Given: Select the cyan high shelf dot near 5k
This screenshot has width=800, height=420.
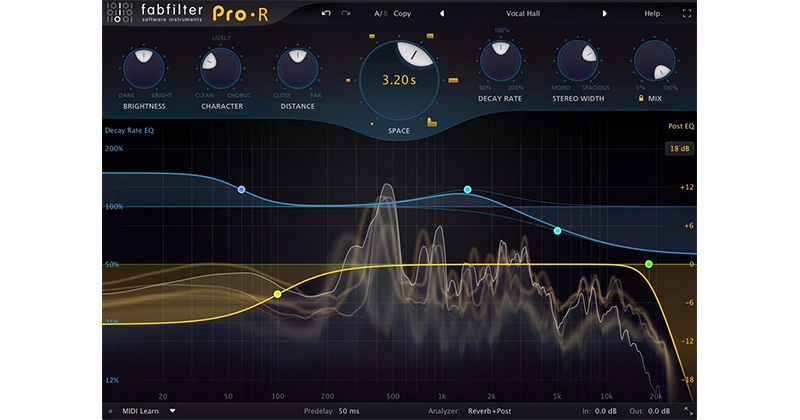Looking at the screenshot, I should (x=558, y=231).
